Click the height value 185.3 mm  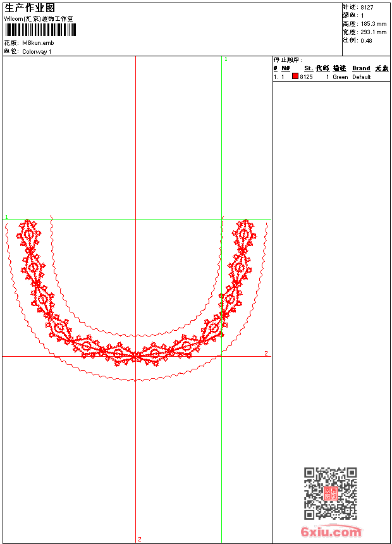[373, 23]
